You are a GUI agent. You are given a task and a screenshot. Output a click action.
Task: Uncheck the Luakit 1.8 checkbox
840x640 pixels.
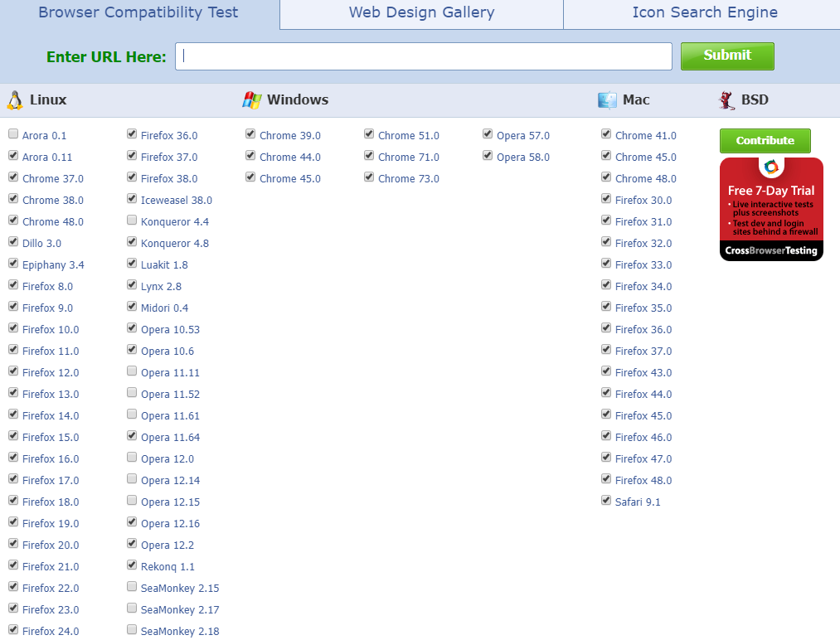point(132,263)
